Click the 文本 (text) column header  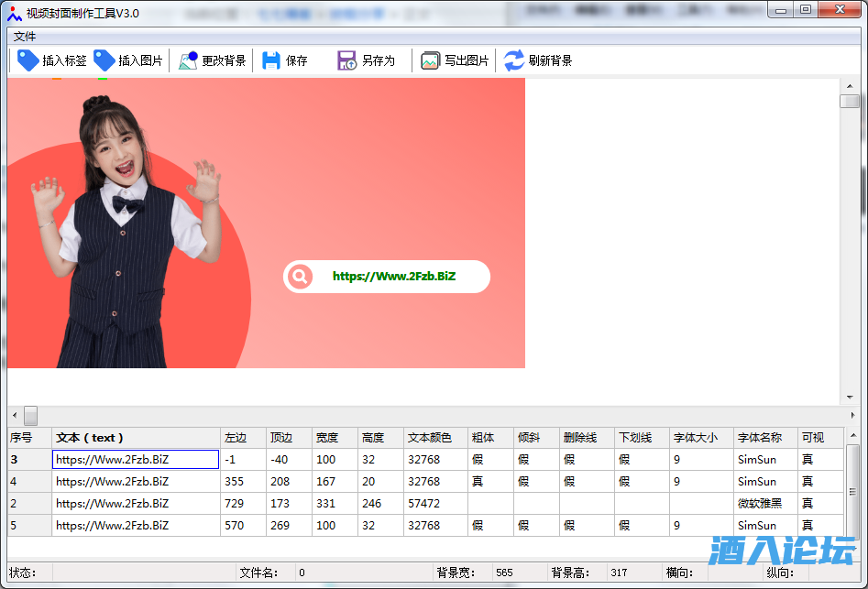[x=90, y=438]
